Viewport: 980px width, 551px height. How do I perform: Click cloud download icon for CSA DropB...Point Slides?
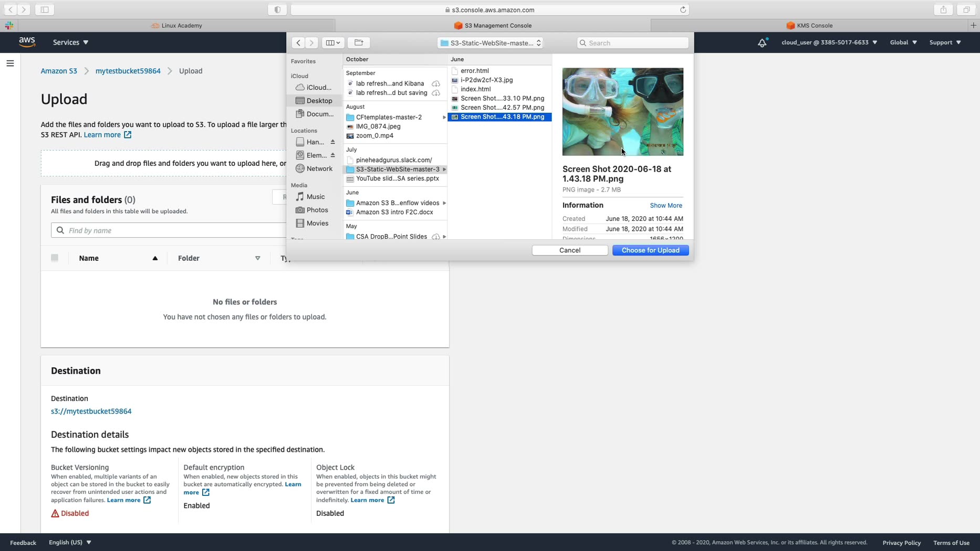(x=436, y=237)
